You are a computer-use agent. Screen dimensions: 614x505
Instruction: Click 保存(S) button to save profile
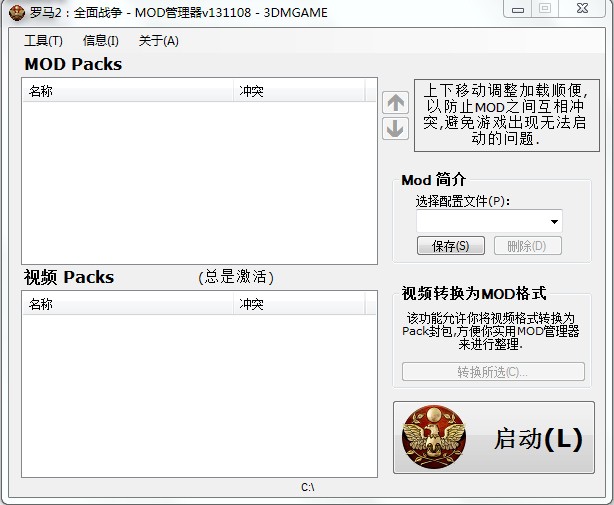coord(451,246)
